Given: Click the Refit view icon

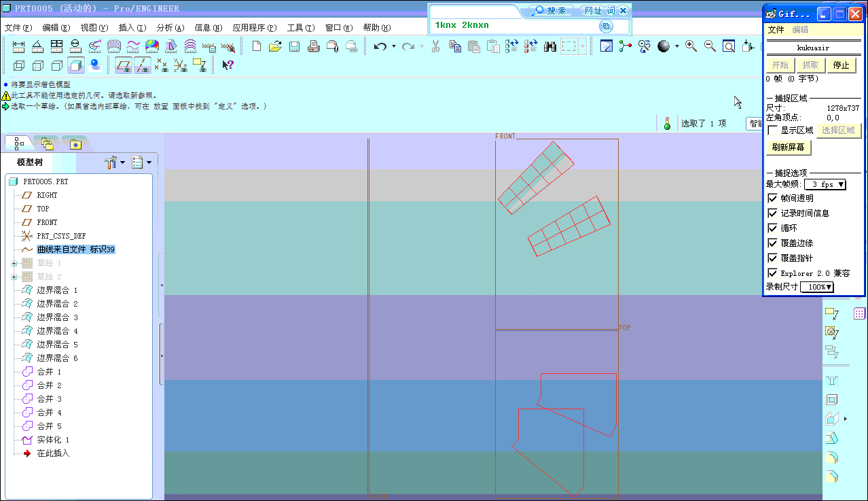Looking at the screenshot, I should click(729, 46).
